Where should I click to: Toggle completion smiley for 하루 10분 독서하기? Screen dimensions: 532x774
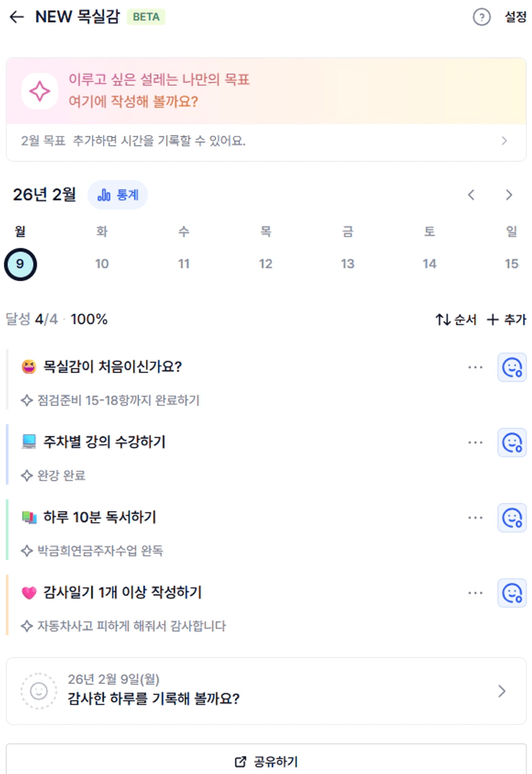coord(512,518)
